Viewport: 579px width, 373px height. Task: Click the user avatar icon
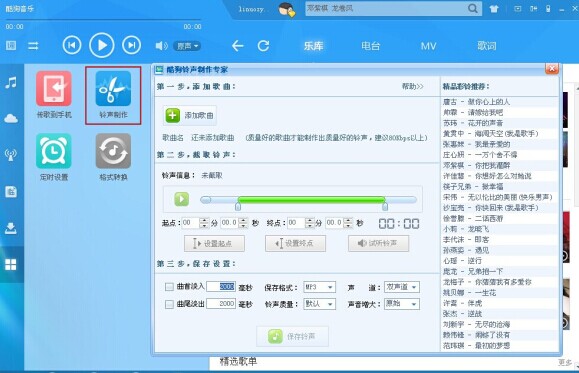pyautogui.click(x=287, y=9)
